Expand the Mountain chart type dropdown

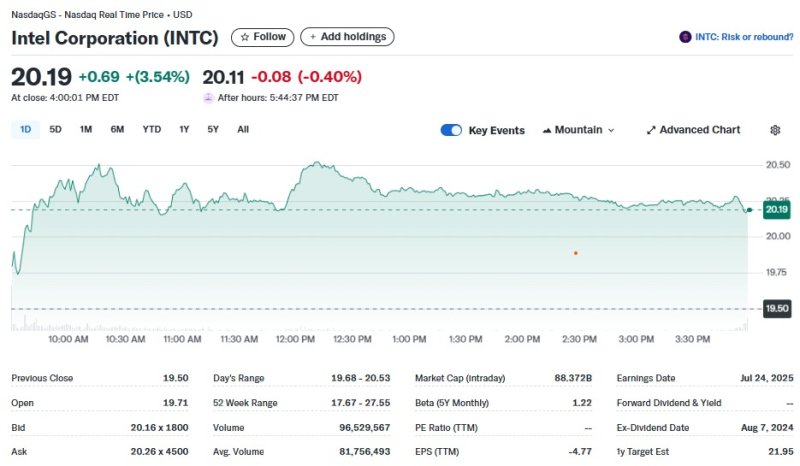(611, 130)
